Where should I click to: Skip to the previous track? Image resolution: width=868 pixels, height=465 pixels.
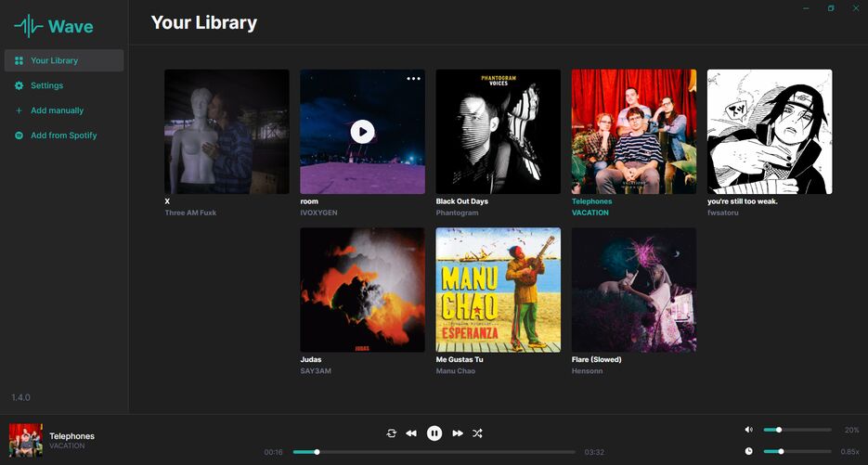411,433
